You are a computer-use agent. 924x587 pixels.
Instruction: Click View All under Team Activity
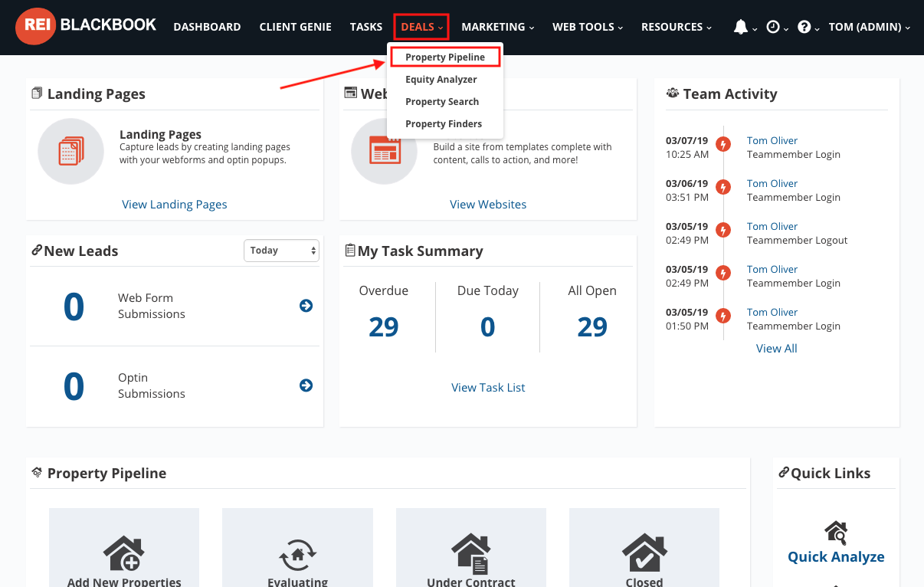coord(777,349)
